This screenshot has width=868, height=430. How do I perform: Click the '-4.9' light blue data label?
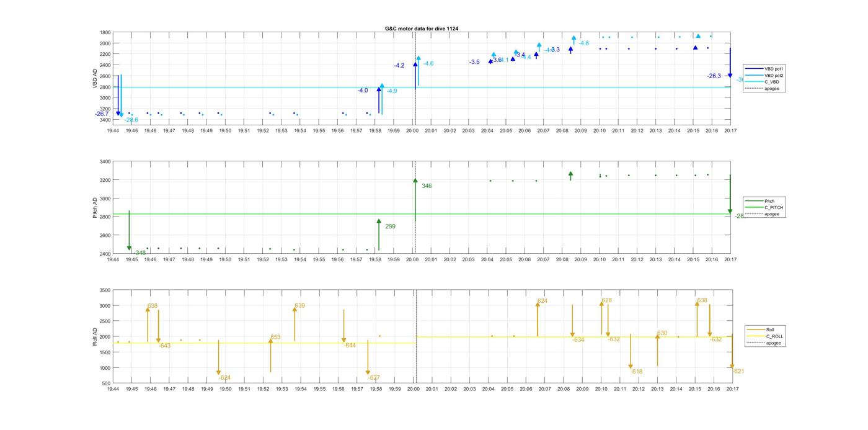(x=392, y=91)
